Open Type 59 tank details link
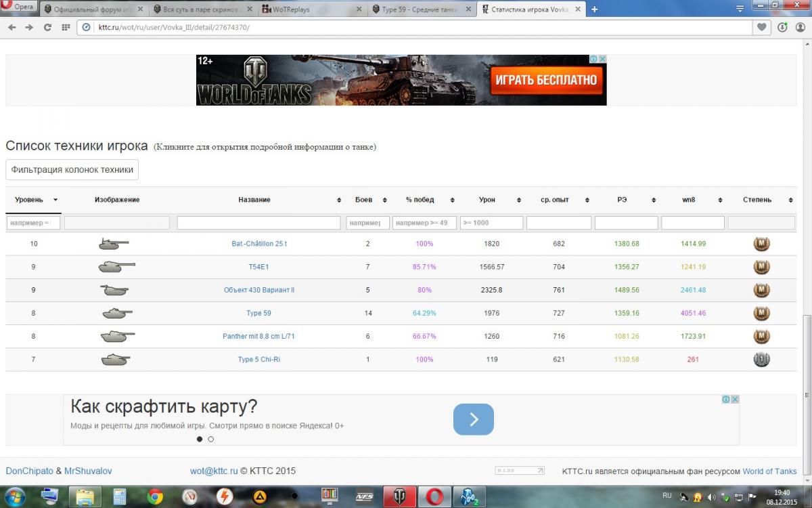This screenshot has width=812, height=508. click(x=259, y=313)
